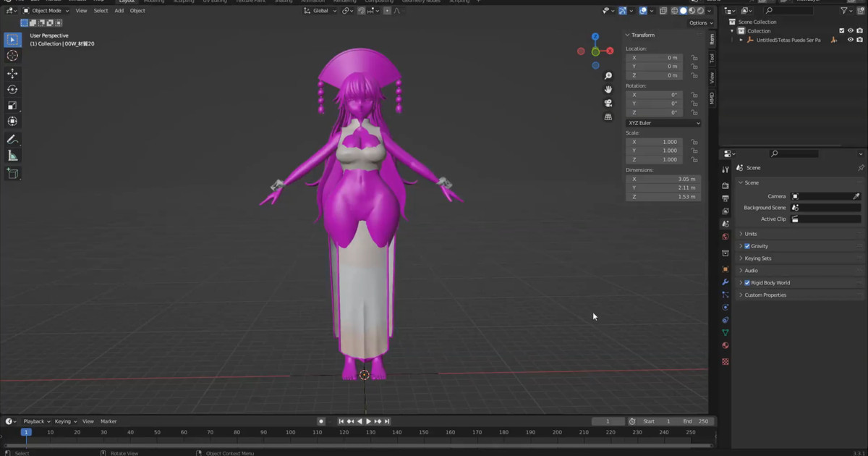The image size is (868, 456).
Task: Open Tool properties tab icon
Action: point(726,169)
